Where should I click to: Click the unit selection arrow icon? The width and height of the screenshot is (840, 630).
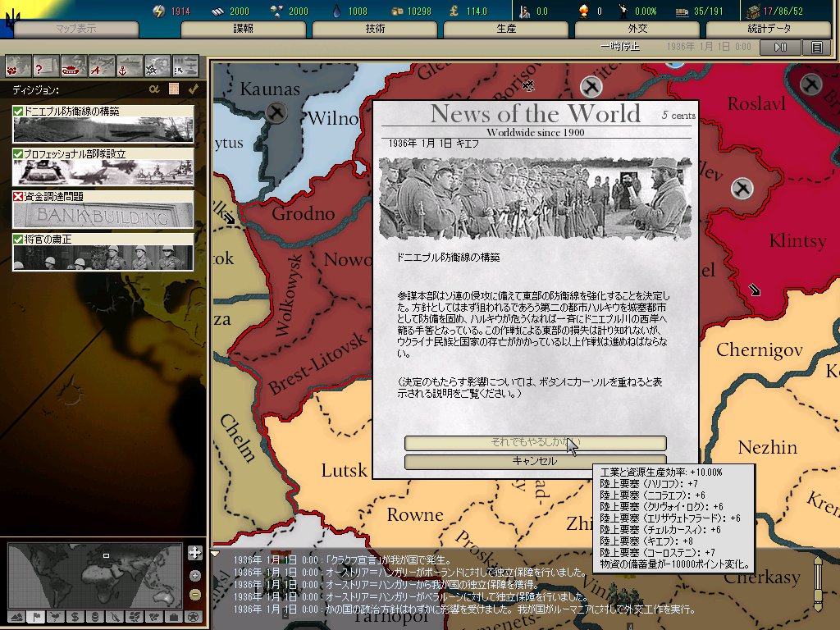click(185, 67)
